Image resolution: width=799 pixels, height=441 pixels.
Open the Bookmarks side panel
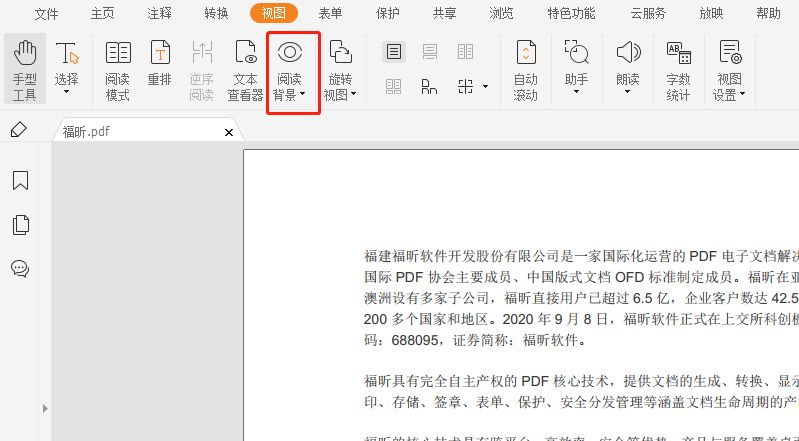coord(20,180)
